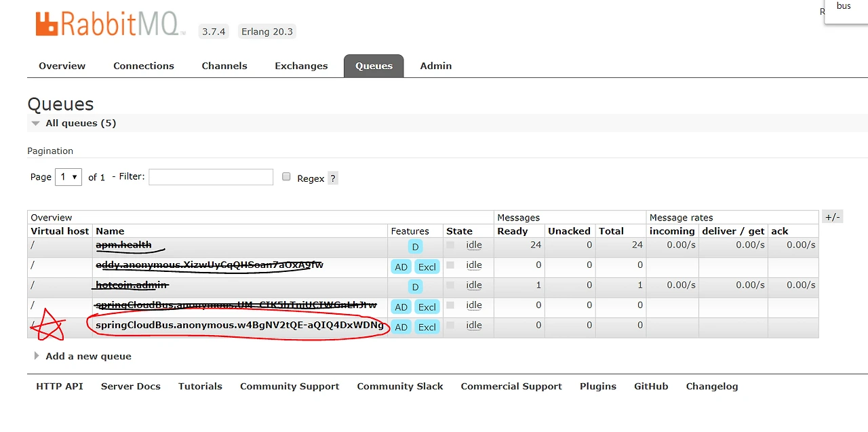Go to the Exchanges tab
868x432 pixels.
[x=301, y=66]
